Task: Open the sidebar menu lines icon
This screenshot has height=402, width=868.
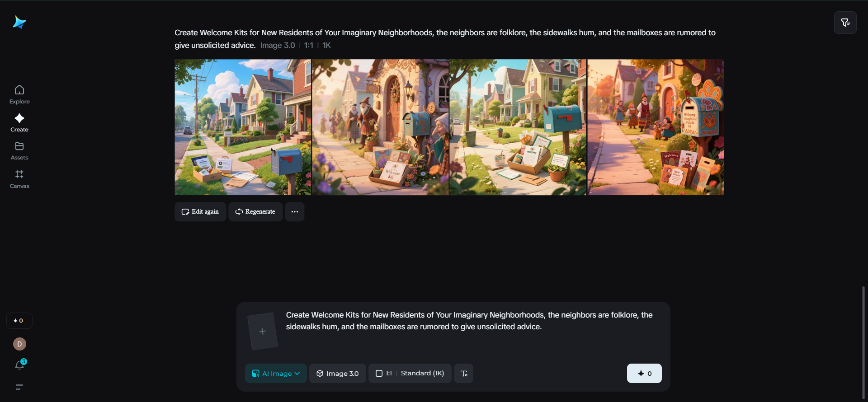Action: tap(19, 387)
